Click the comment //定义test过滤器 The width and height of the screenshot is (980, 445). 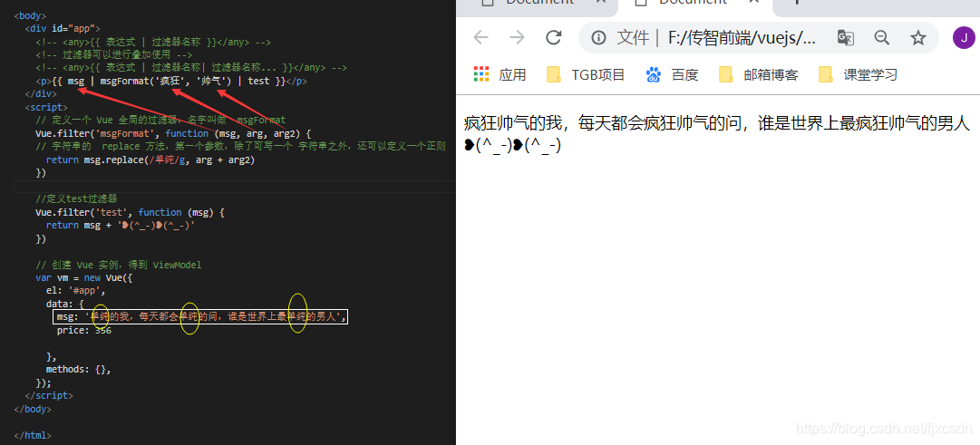[x=76, y=198]
